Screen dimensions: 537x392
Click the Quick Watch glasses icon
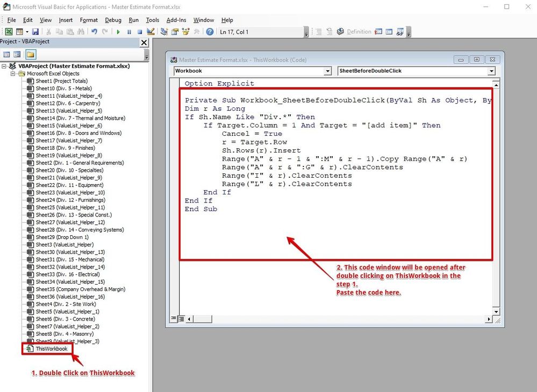[400, 32]
